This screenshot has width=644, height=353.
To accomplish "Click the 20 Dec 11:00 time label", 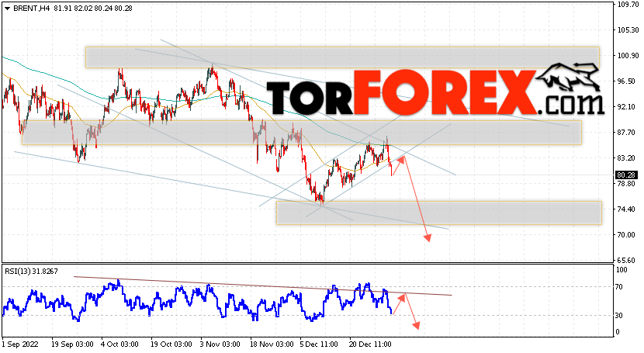I will tap(370, 344).
